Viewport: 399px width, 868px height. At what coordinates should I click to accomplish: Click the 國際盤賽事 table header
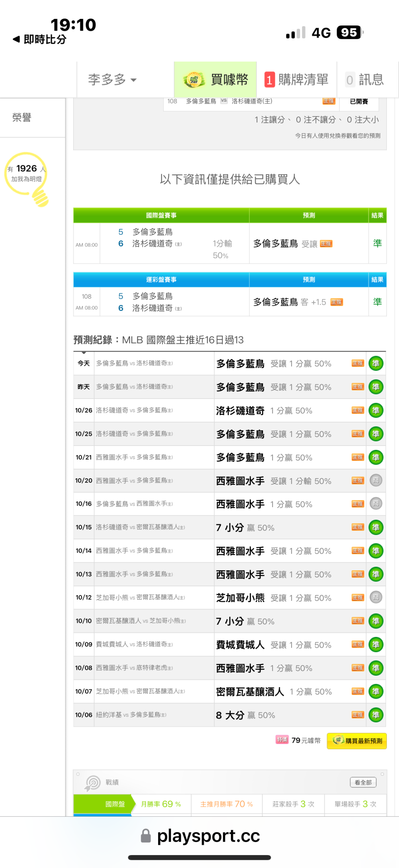161,216
